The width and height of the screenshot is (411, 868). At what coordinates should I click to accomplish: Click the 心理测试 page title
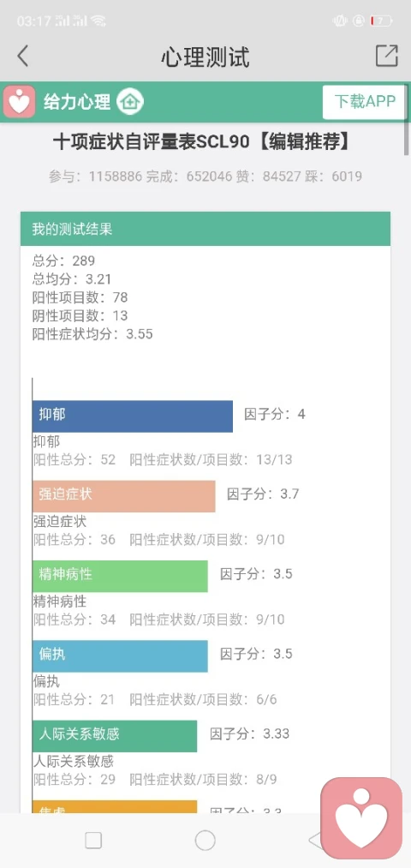205,57
